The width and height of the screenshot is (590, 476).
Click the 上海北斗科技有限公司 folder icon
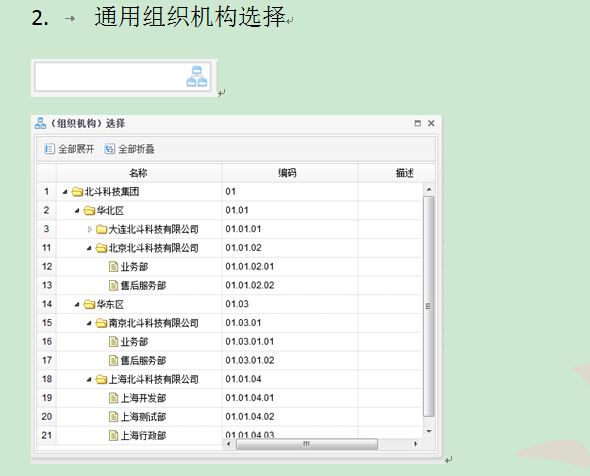pyautogui.click(x=101, y=380)
